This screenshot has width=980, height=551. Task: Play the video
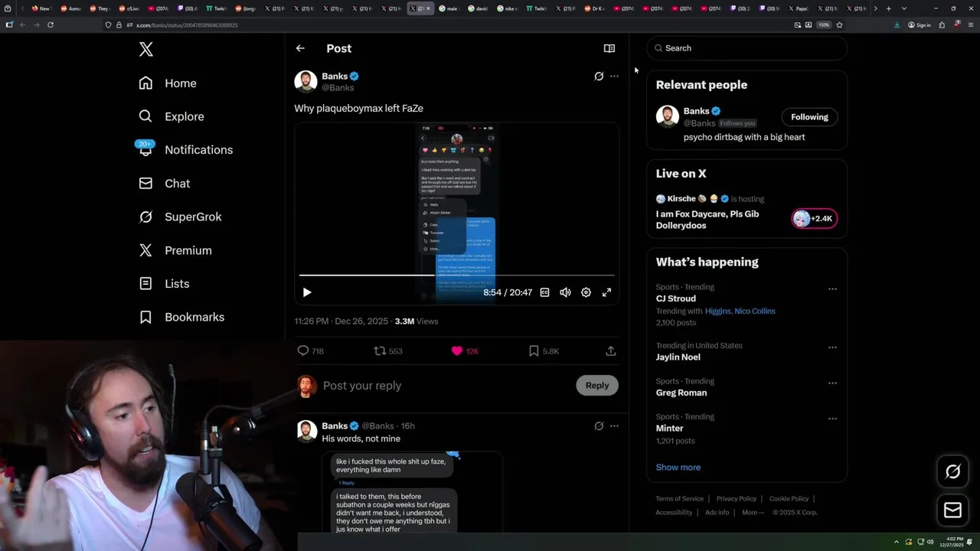[307, 292]
